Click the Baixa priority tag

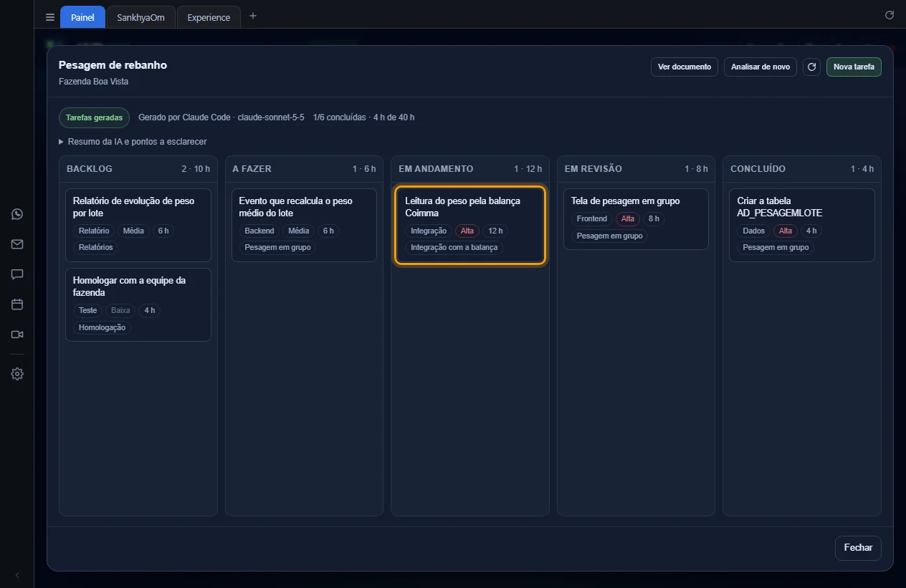pyautogui.click(x=120, y=311)
